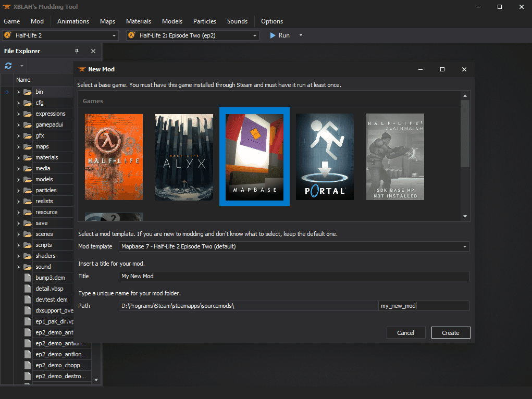The height and width of the screenshot is (399, 532).
Task: Select the Half-Life Alyx game thumbnail
Action: pyautogui.click(x=184, y=157)
